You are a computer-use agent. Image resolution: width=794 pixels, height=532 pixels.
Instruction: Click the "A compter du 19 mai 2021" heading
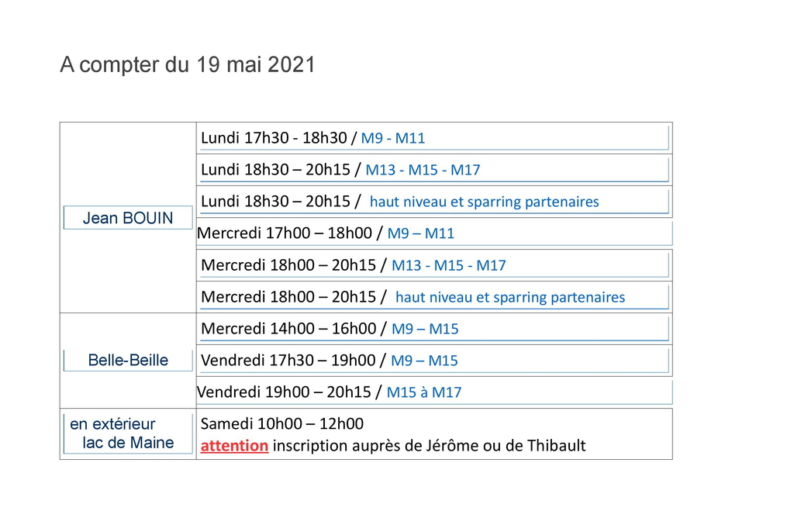point(188,65)
